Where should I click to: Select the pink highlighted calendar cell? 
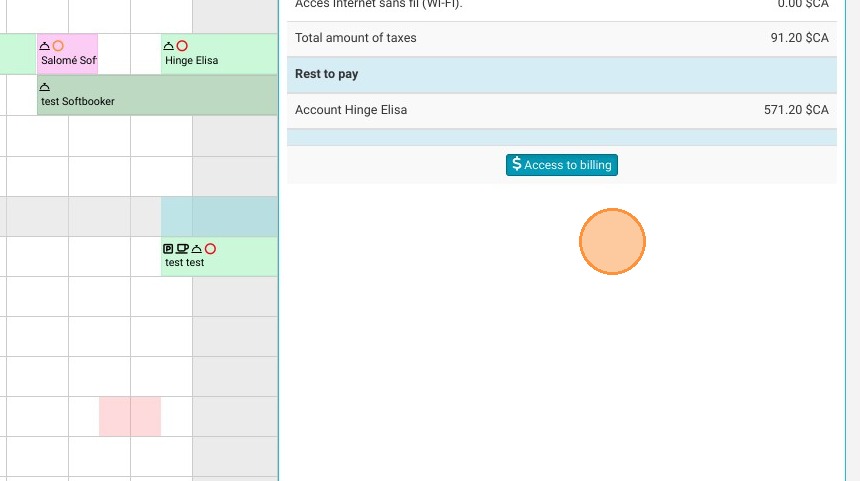pos(130,416)
